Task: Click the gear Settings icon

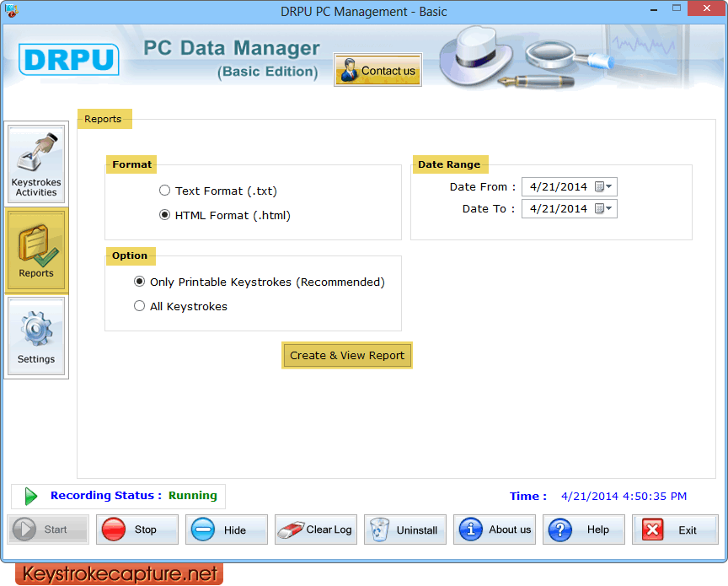Action: (x=36, y=329)
